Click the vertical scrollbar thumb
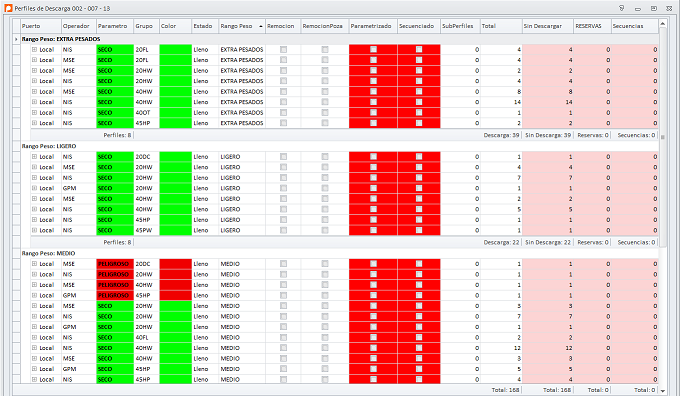The image size is (680, 396). click(663, 137)
